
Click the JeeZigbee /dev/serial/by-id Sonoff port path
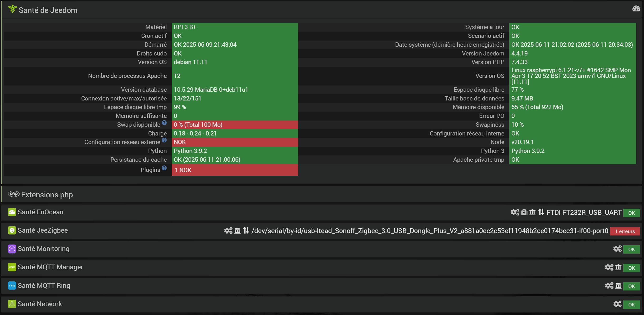point(430,231)
